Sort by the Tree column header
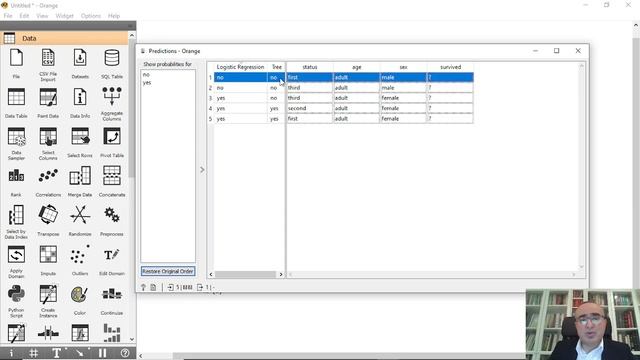This screenshot has width=640, height=360. [276, 67]
